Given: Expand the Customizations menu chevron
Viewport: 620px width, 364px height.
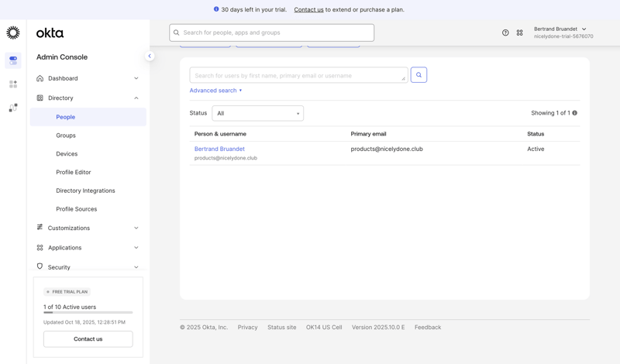Looking at the screenshot, I should (x=136, y=228).
